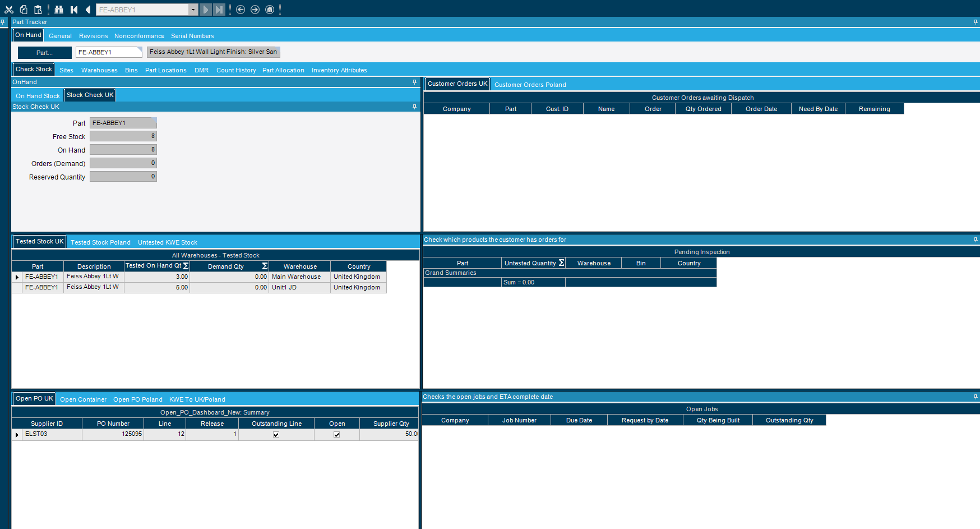Click the Paste clipboard icon

click(38, 10)
